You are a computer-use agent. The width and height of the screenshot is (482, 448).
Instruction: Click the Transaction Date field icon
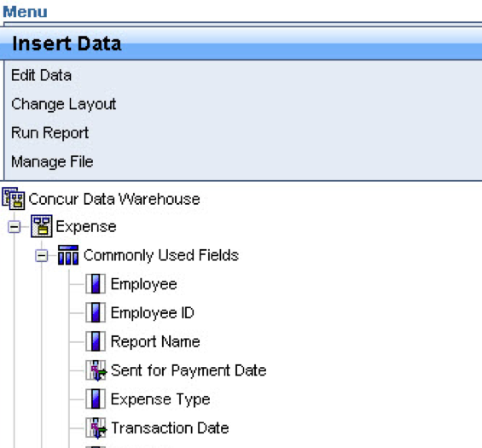pyautogui.click(x=96, y=428)
